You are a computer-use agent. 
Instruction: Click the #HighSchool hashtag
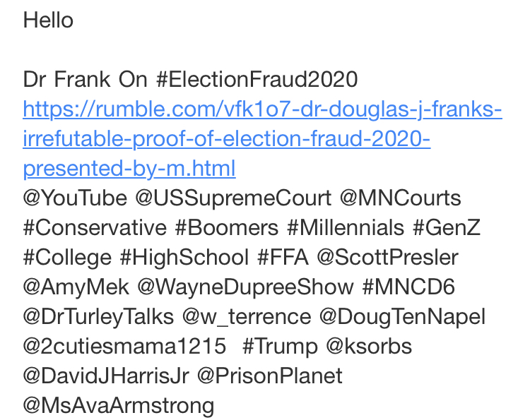[184, 258]
